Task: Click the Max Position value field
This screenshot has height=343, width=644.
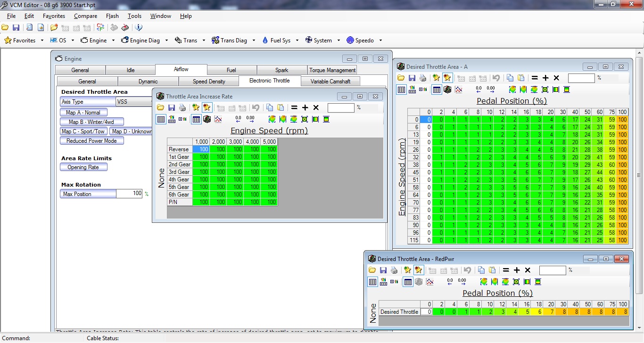Action: pos(129,194)
